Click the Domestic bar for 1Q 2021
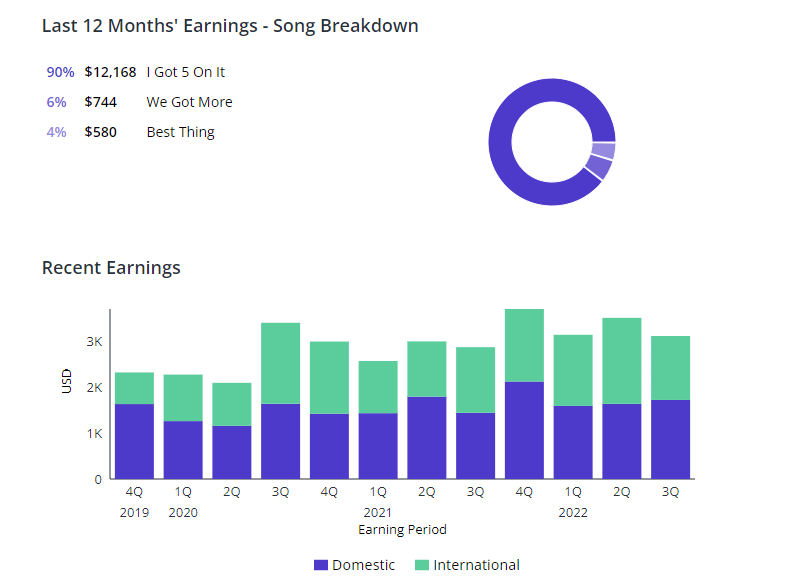812x576 pixels. click(x=378, y=446)
